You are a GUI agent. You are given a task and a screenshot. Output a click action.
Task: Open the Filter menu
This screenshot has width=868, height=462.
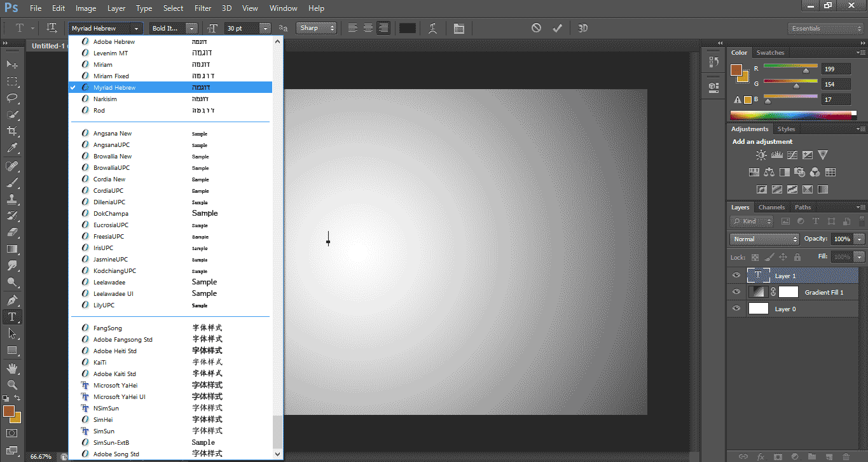[203, 8]
